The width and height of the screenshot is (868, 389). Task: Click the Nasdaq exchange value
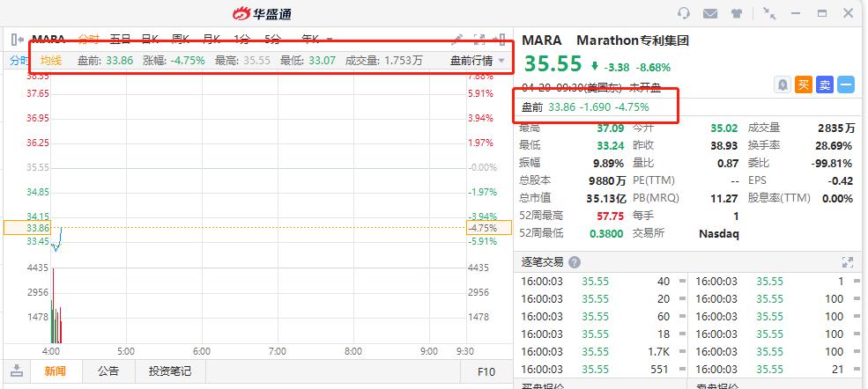pyautogui.click(x=718, y=234)
